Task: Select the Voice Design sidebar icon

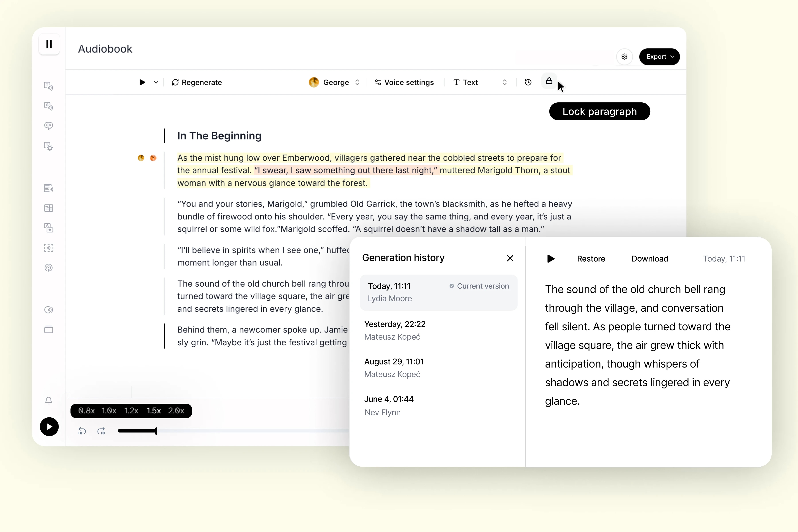Action: pos(49,146)
